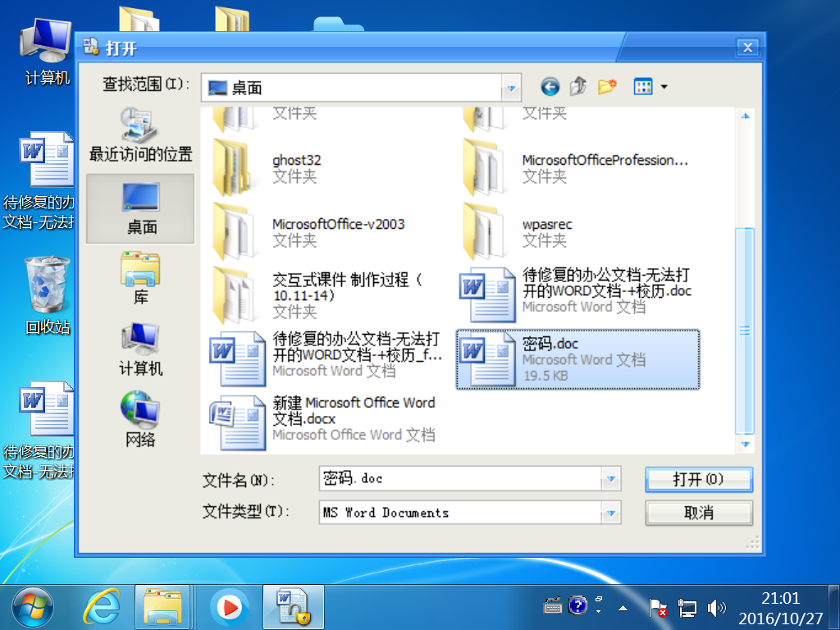Click the file list scrollbar thumb

(x=745, y=331)
